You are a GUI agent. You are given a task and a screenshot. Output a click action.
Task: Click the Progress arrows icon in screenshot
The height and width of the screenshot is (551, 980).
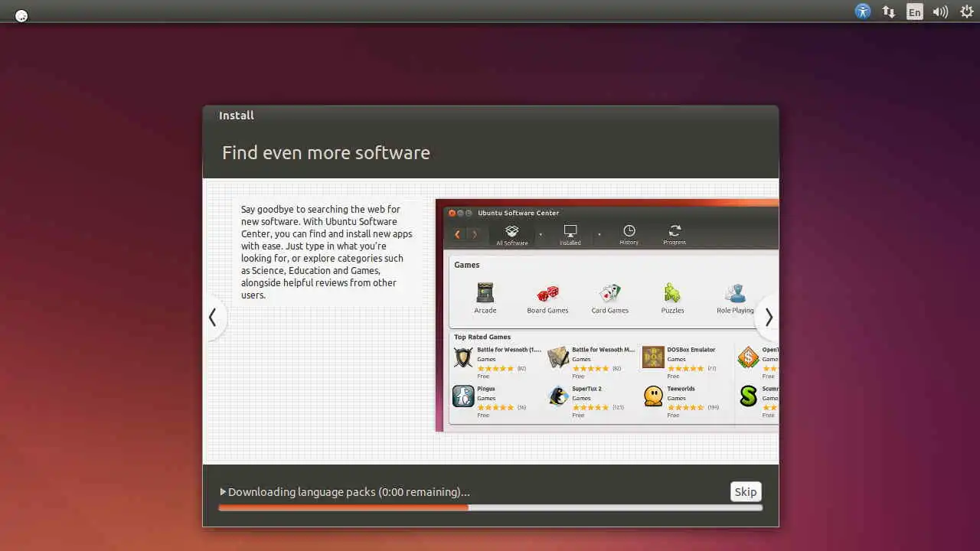pyautogui.click(x=675, y=230)
